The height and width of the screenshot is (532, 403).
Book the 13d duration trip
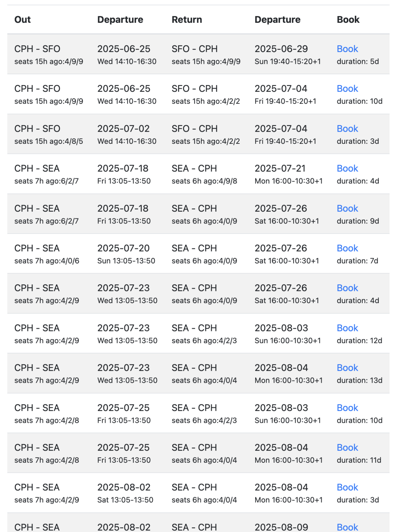(x=347, y=368)
